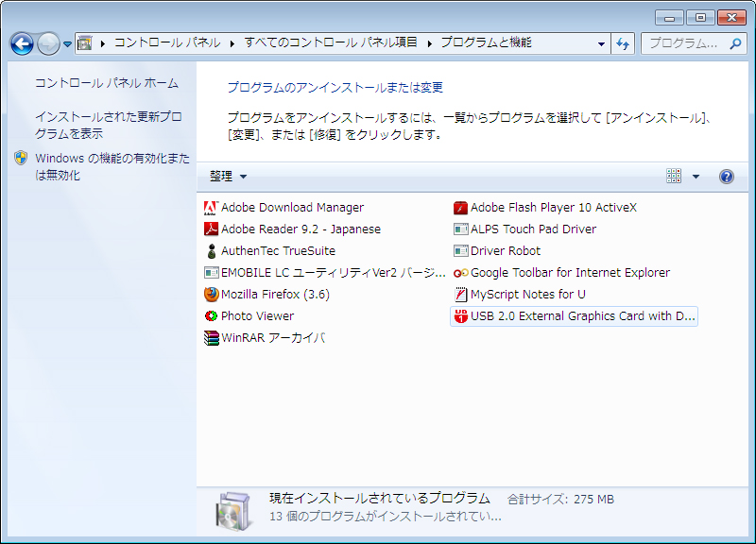The height and width of the screenshot is (544, 756).
Task: Click the control panel icon in address bar
Action: 85,43
